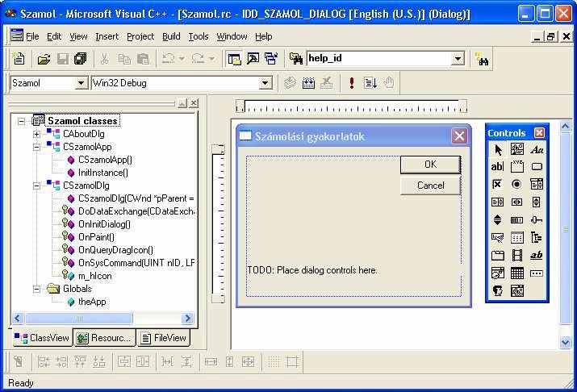
Task: Toggle the Workspace pane button
Action: click(234, 59)
